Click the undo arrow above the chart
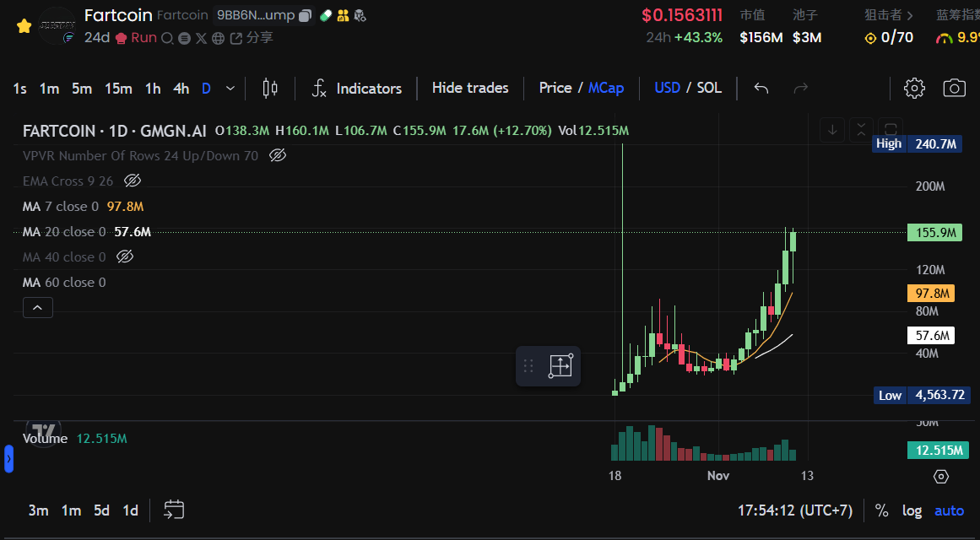 [x=761, y=87]
